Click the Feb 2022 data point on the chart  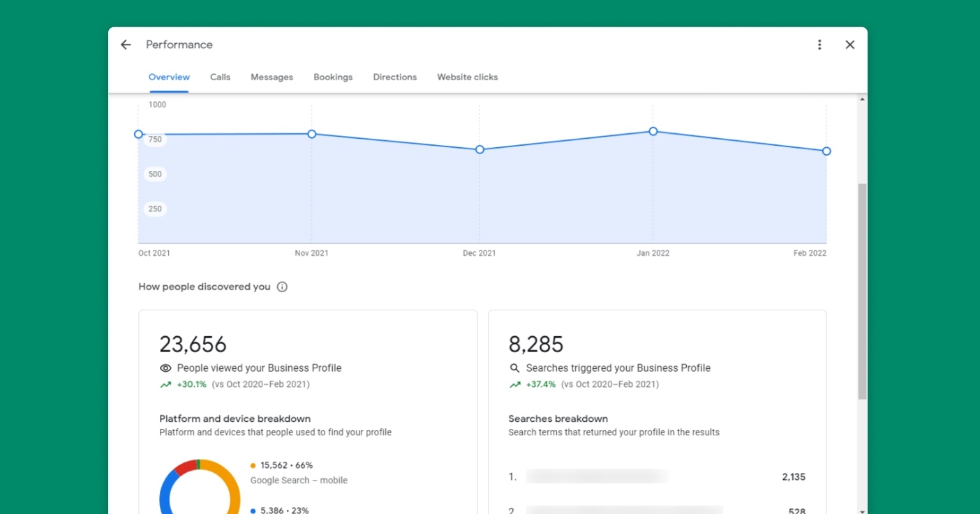tap(826, 151)
